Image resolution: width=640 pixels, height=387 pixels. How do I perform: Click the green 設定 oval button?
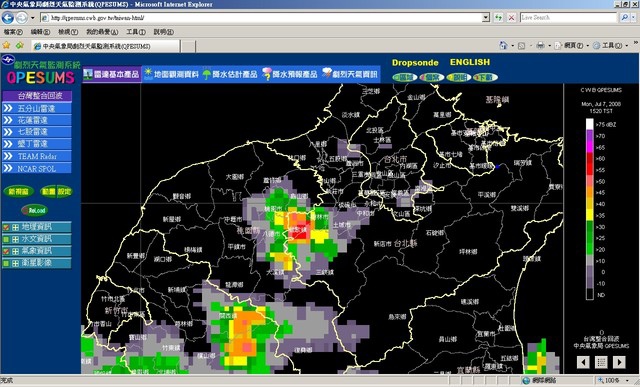(64, 191)
